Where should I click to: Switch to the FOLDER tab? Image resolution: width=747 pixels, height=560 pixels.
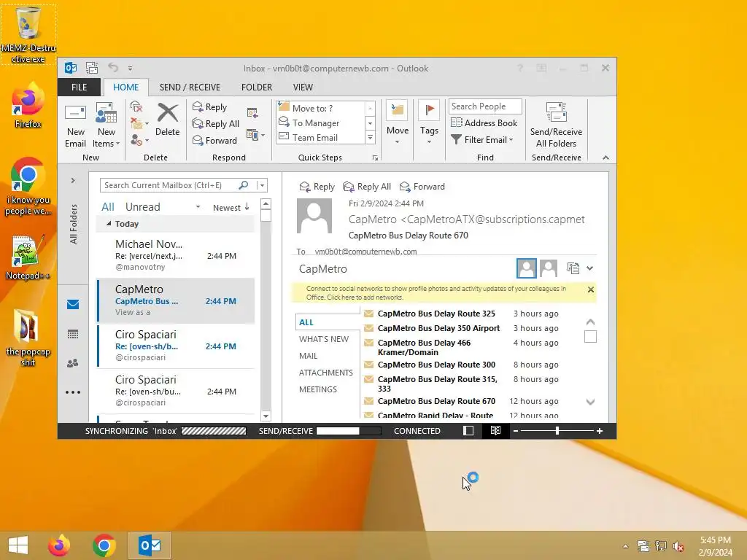point(257,87)
